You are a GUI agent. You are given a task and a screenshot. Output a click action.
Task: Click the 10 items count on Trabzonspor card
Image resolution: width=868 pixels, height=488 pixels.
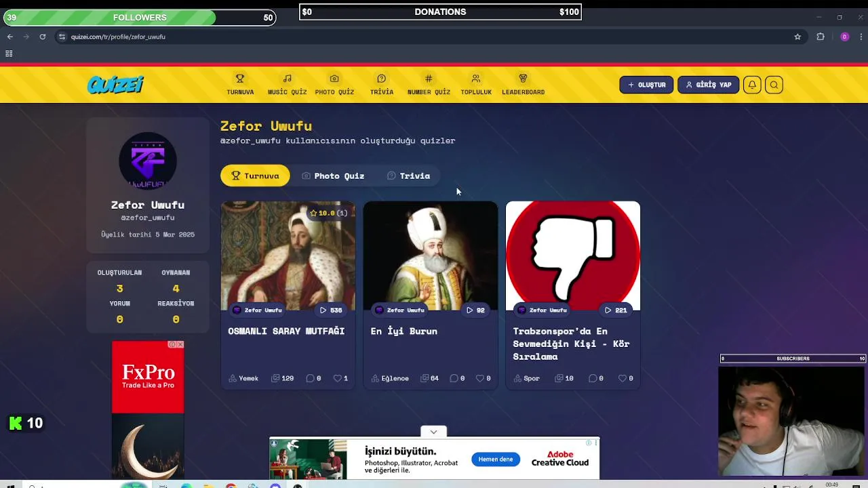tap(564, 378)
